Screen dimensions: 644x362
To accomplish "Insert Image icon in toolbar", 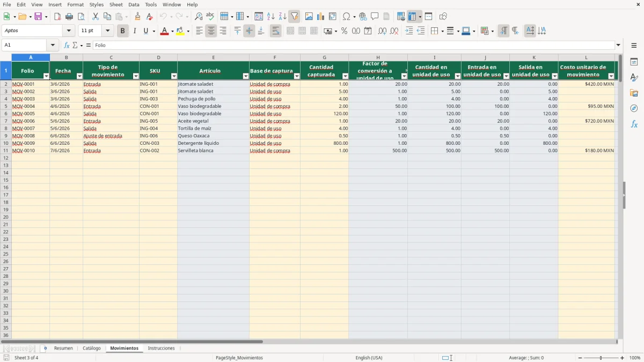I will 309,17.
